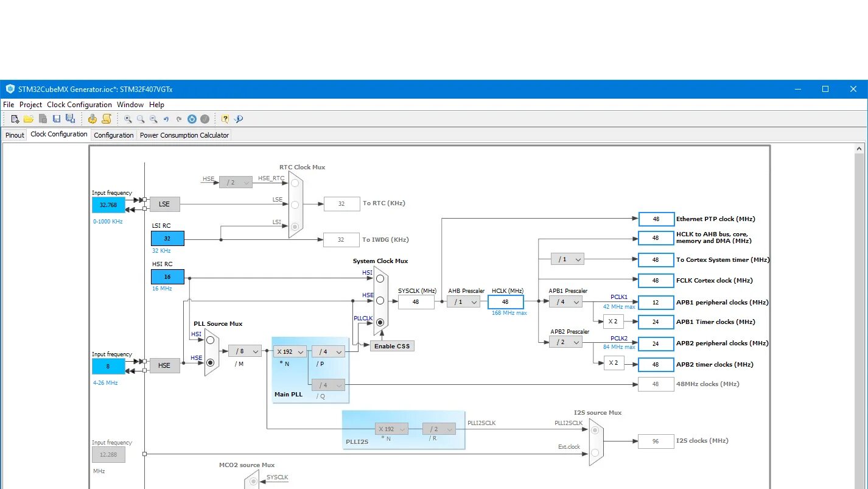Click the gray circular checkmark icon
The height and width of the screenshot is (489, 868).
(205, 119)
